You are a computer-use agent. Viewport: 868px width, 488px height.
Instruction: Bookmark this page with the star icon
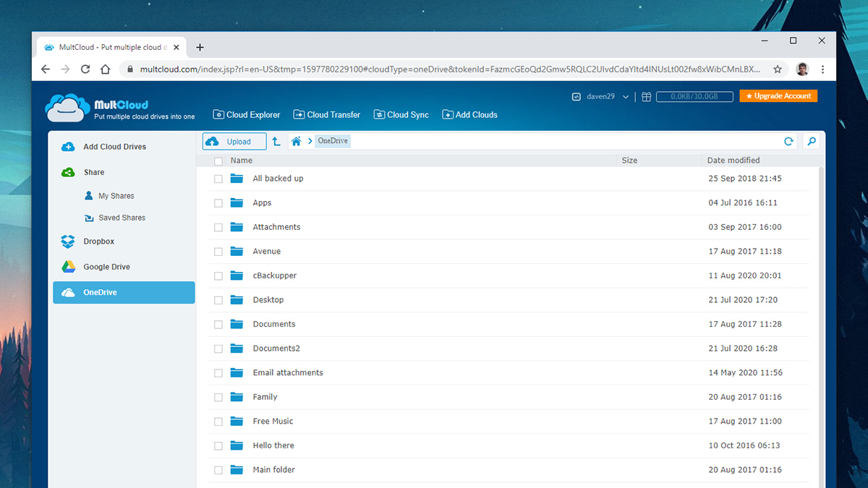(778, 69)
